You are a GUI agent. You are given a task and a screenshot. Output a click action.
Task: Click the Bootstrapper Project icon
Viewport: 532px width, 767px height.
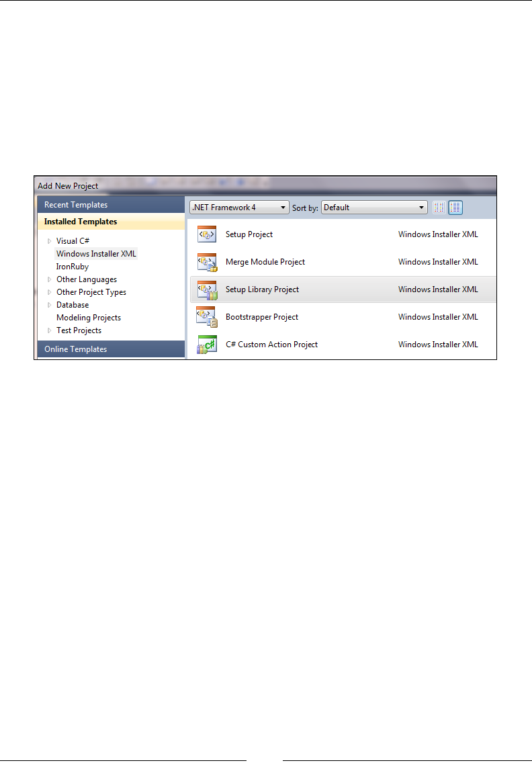[x=207, y=317]
